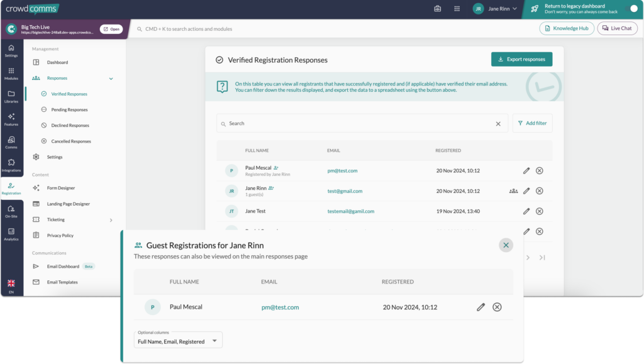The image size is (644, 364).
Task: Collapse the Responses section chevron
Action: pos(111,79)
